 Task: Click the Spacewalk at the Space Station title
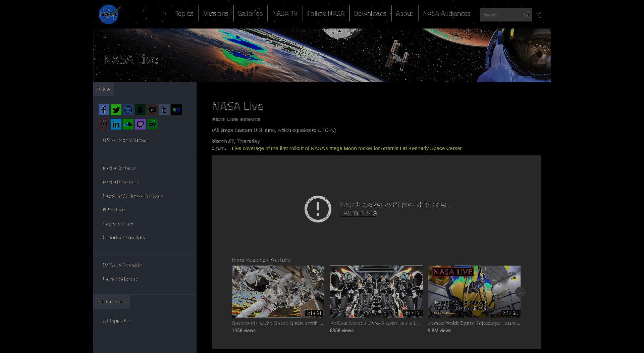pyautogui.click(x=277, y=323)
